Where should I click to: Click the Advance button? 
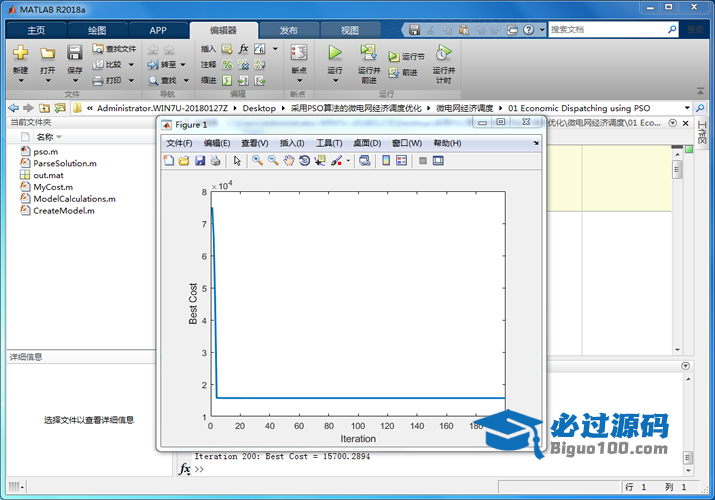click(403, 72)
